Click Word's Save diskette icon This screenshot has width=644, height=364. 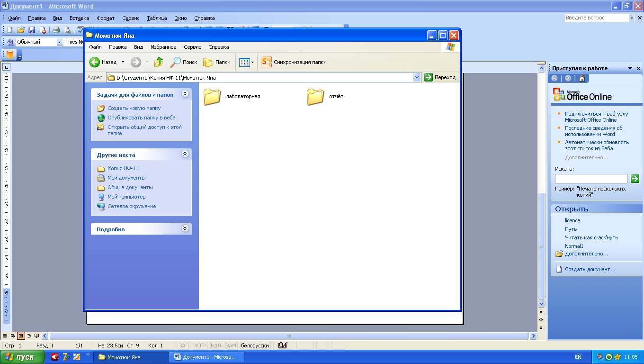[32, 30]
